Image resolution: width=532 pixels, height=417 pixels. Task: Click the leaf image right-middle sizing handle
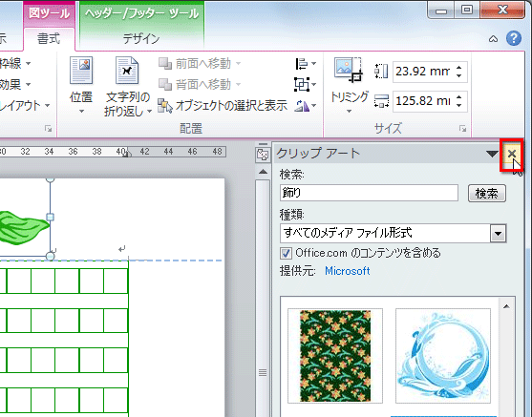[x=50, y=217]
